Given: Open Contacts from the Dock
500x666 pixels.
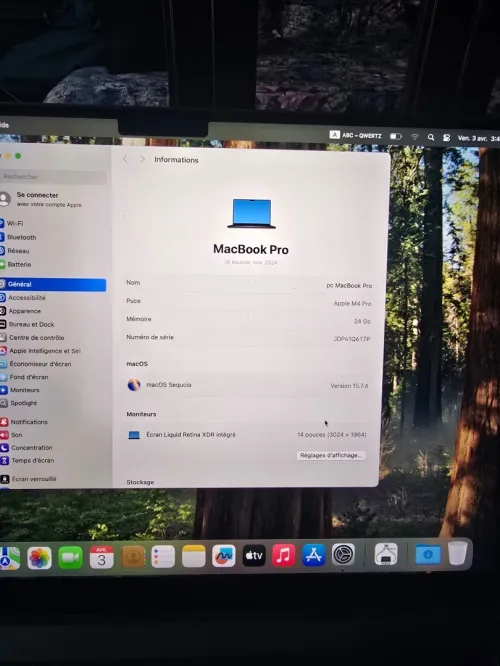Looking at the screenshot, I should tap(133, 556).
